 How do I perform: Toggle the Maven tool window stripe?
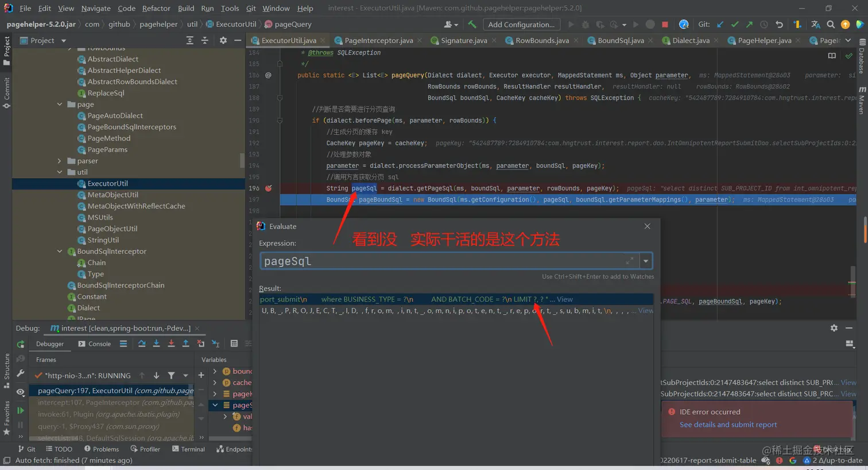click(x=862, y=100)
